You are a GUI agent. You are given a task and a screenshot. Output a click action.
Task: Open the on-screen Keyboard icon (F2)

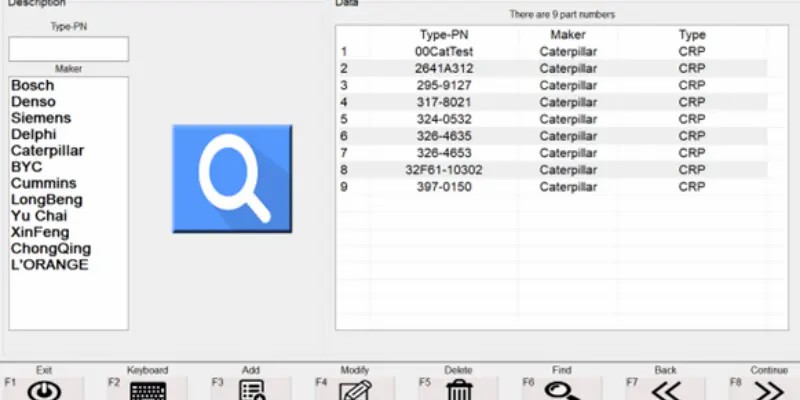[x=147, y=390]
